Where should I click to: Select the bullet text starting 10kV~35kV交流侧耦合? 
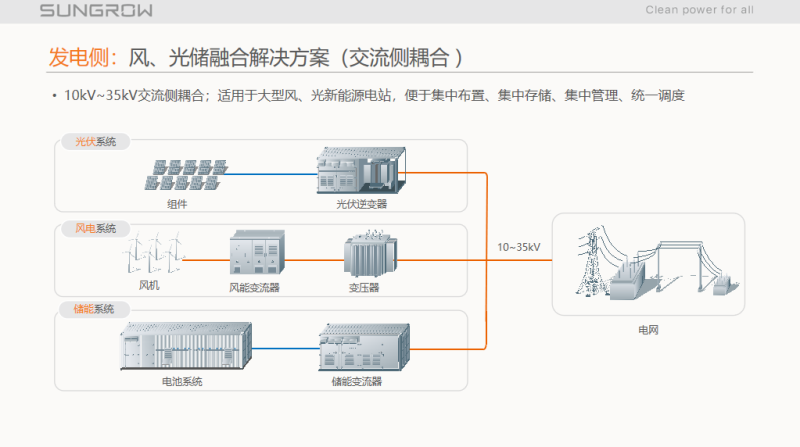tap(374, 95)
